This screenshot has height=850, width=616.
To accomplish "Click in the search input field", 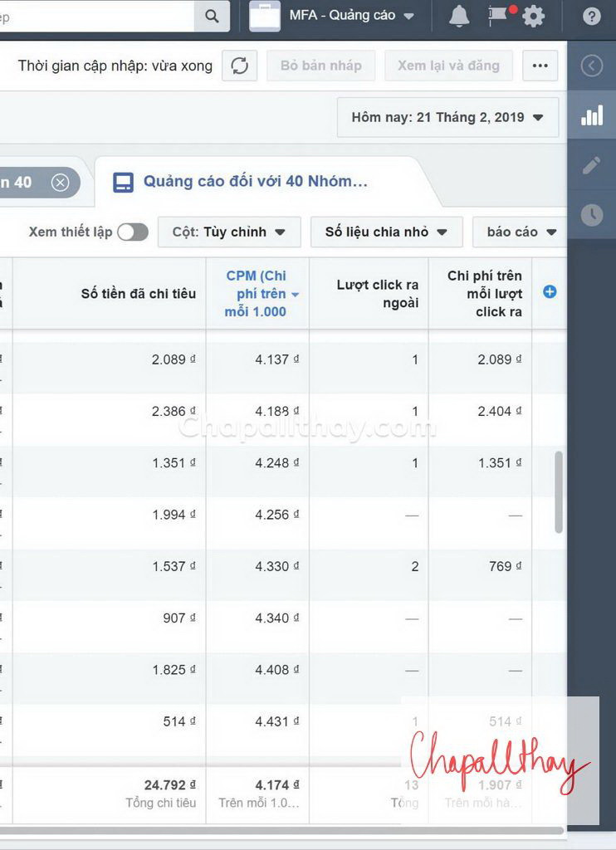I will point(97,17).
